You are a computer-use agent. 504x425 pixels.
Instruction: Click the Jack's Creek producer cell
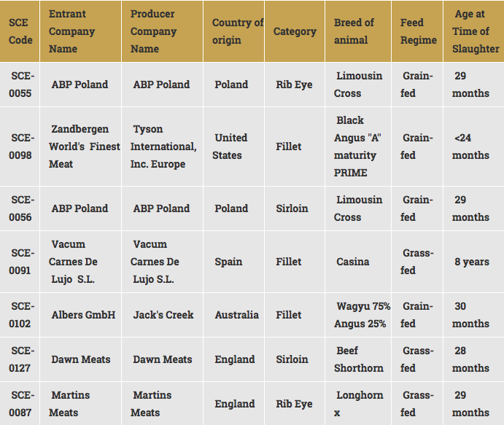click(163, 315)
